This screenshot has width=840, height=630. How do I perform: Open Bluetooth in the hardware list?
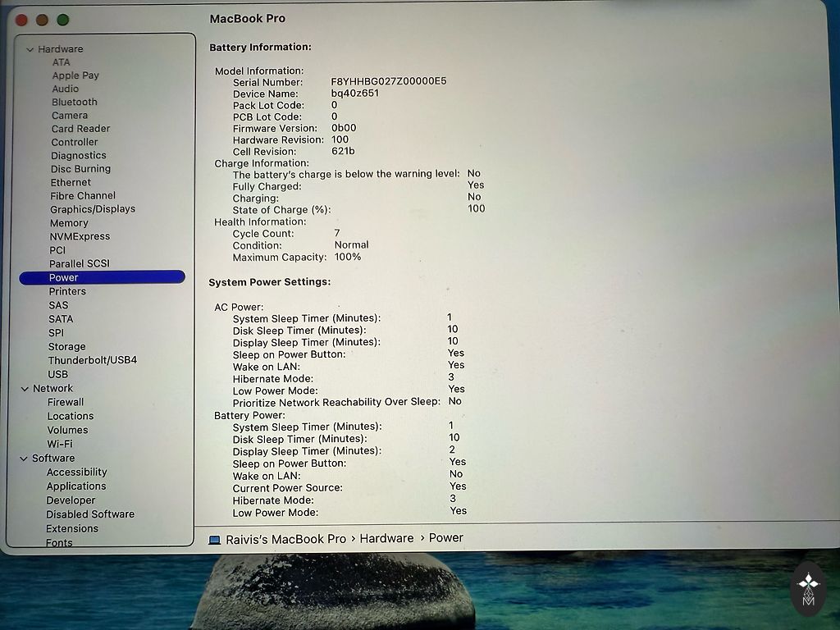pos(74,103)
